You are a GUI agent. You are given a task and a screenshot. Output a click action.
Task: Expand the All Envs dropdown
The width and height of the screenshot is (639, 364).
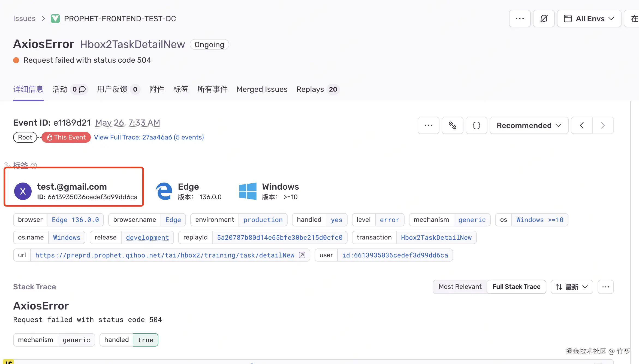coord(589,19)
